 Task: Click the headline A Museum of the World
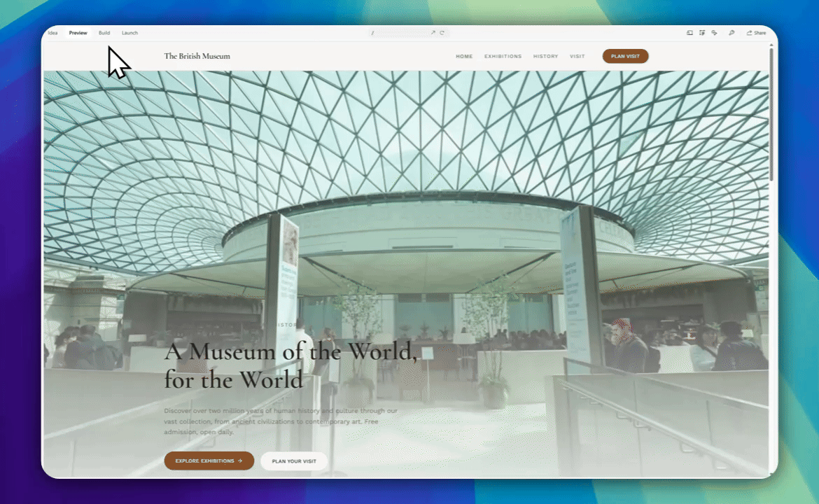(x=291, y=365)
